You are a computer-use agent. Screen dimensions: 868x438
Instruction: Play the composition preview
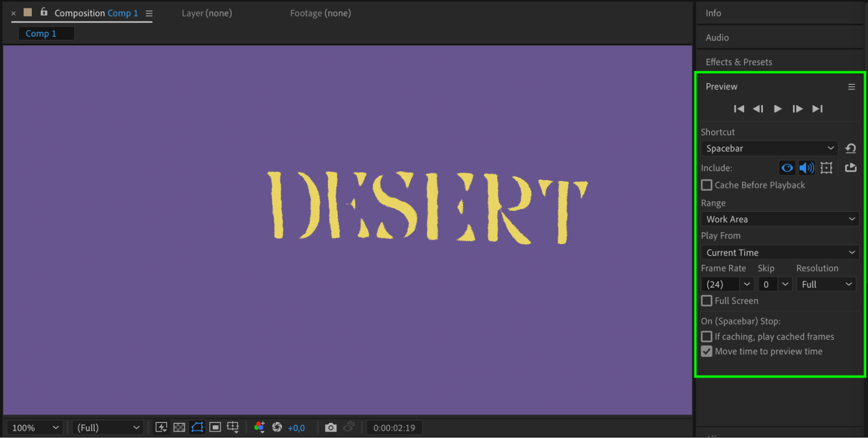click(x=778, y=109)
